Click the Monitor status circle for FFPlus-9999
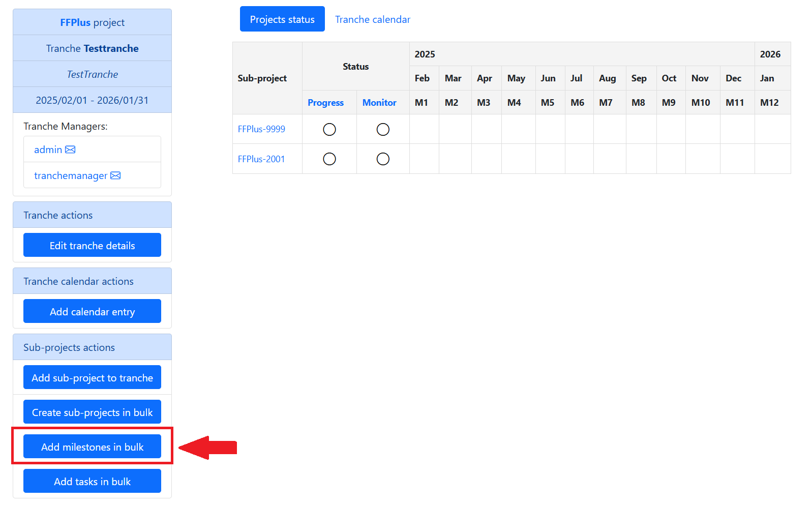Image resolution: width=812 pixels, height=505 pixels. pos(383,129)
